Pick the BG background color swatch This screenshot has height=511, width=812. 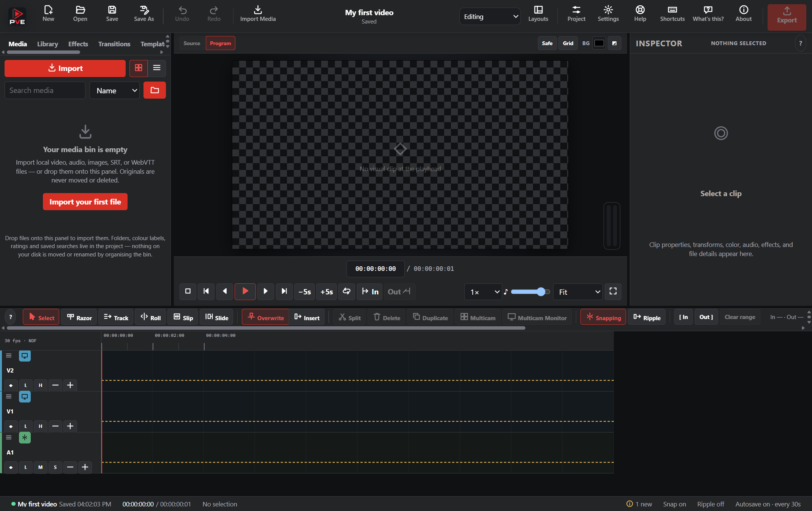click(599, 43)
